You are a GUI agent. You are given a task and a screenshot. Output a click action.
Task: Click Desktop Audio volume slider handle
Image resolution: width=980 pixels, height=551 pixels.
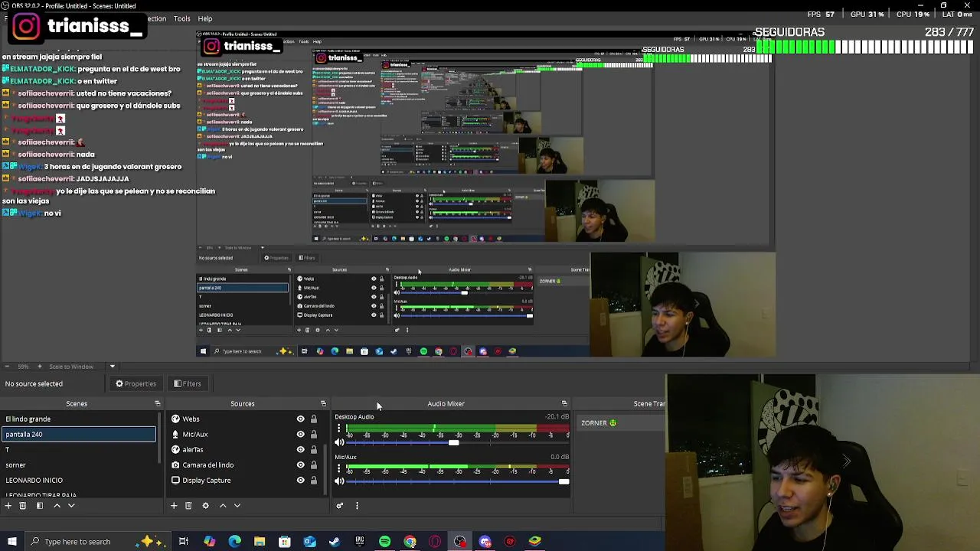tap(454, 442)
